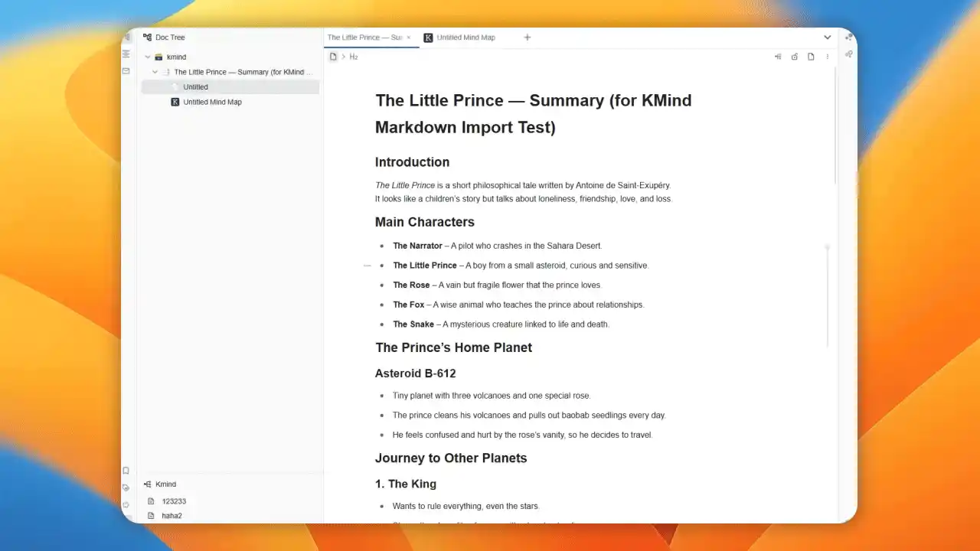Click the document icon in the breadcrumb
The height and width of the screenshot is (551, 980).
[333, 57]
